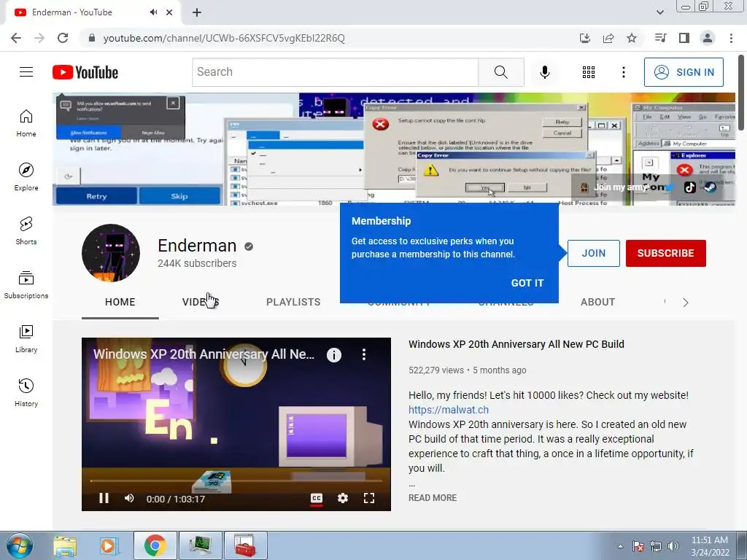Click the taskbar clock
Screen dimensions: 747x560
[710, 546]
